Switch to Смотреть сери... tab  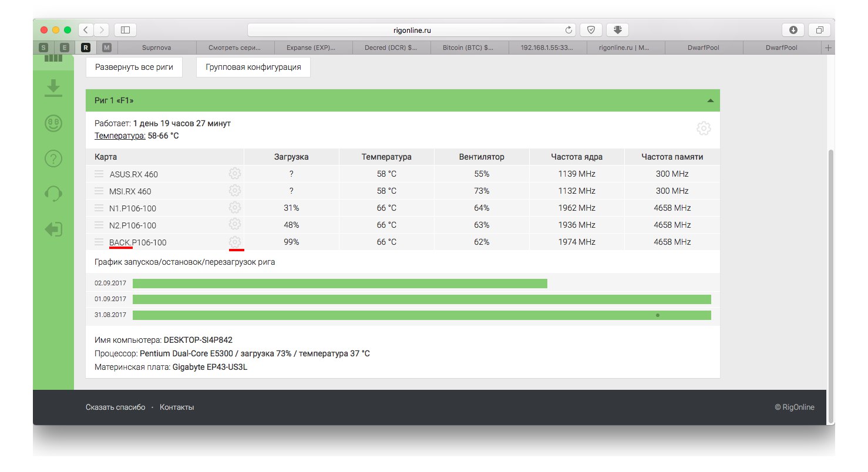point(234,48)
